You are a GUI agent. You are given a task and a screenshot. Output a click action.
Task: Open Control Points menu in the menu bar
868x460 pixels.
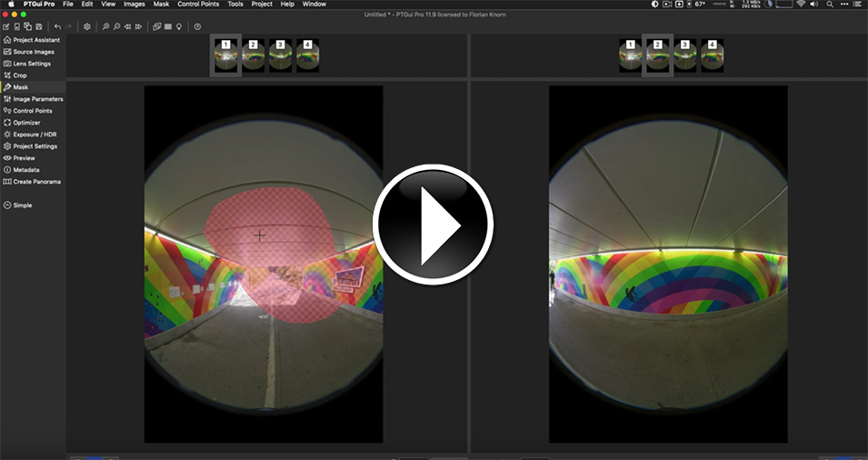198,4
